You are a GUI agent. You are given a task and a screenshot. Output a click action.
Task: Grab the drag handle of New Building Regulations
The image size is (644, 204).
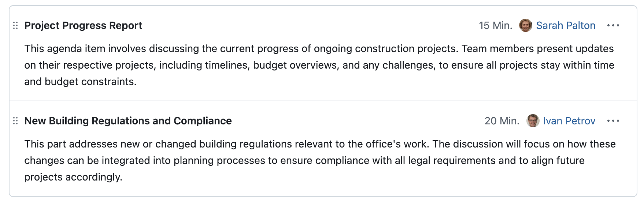[x=15, y=121]
